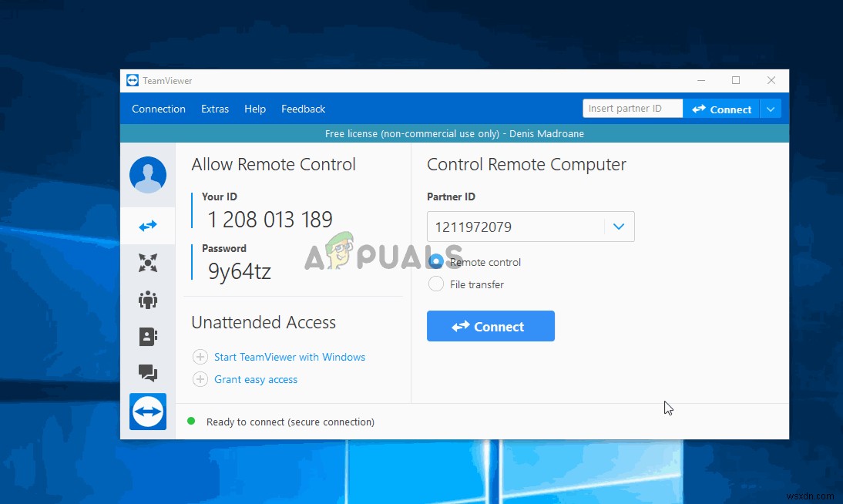The width and height of the screenshot is (843, 504).
Task: Open the Computers & Contacts people icon
Action: tap(148, 300)
